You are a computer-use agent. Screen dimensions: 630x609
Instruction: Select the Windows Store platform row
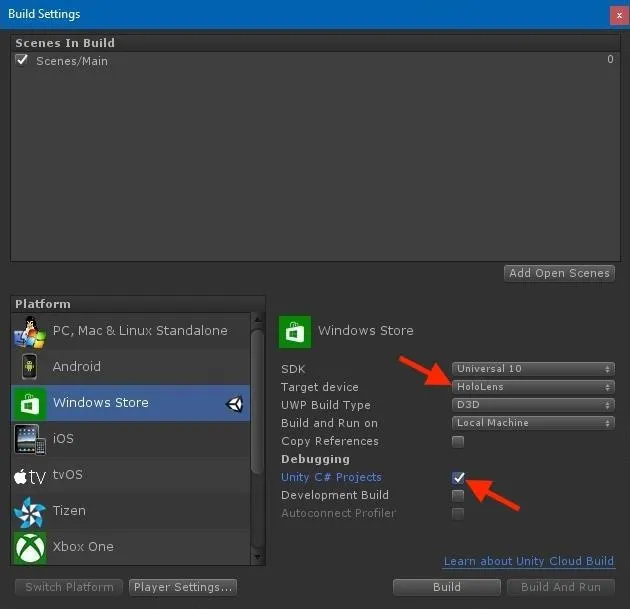point(131,403)
